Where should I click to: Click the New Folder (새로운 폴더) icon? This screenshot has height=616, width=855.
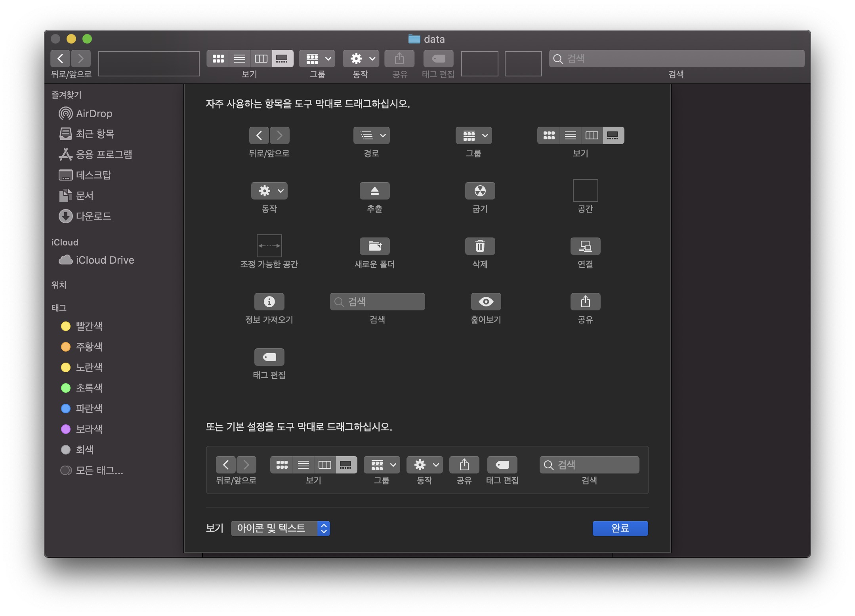tap(374, 246)
